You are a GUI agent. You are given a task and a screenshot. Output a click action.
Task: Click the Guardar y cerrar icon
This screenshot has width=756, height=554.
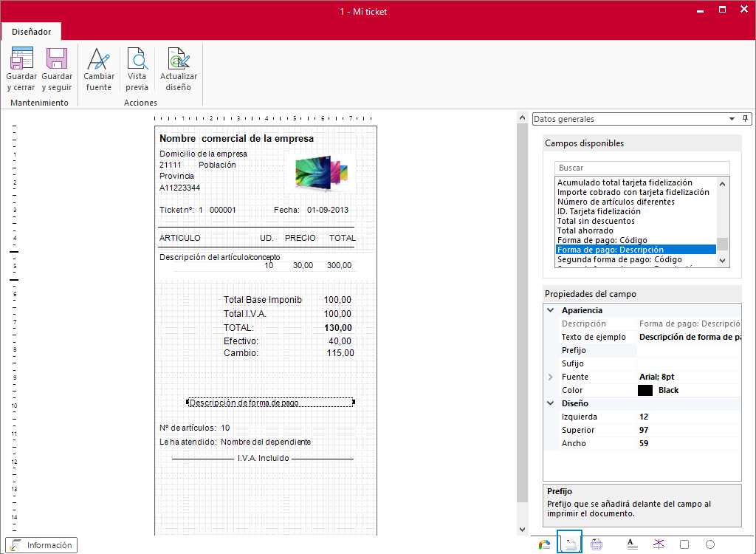coord(21,58)
